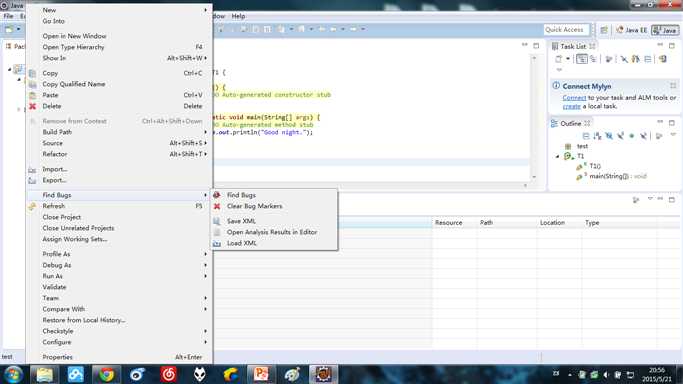Click the Paste icon in context menu

[x=33, y=95]
